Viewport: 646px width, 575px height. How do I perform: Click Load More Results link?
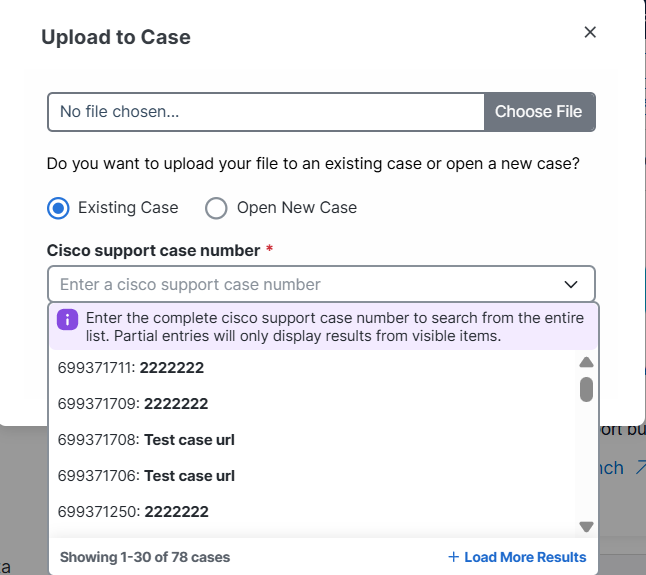point(525,557)
